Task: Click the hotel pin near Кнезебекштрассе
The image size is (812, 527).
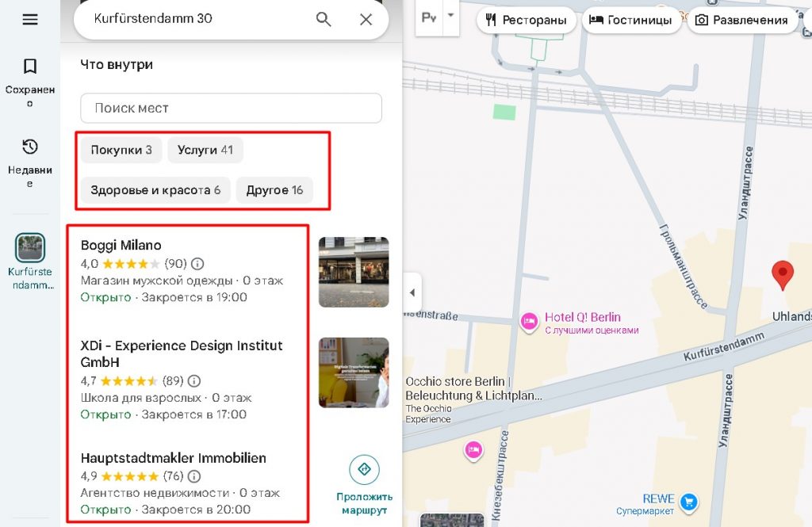Action: click(473, 450)
